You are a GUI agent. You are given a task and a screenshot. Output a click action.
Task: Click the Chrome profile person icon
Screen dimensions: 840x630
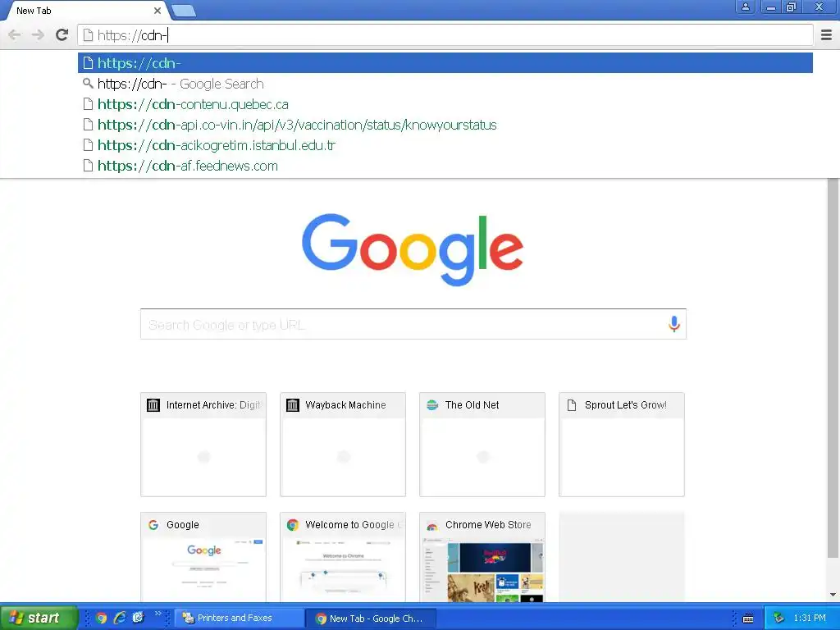[745, 7]
